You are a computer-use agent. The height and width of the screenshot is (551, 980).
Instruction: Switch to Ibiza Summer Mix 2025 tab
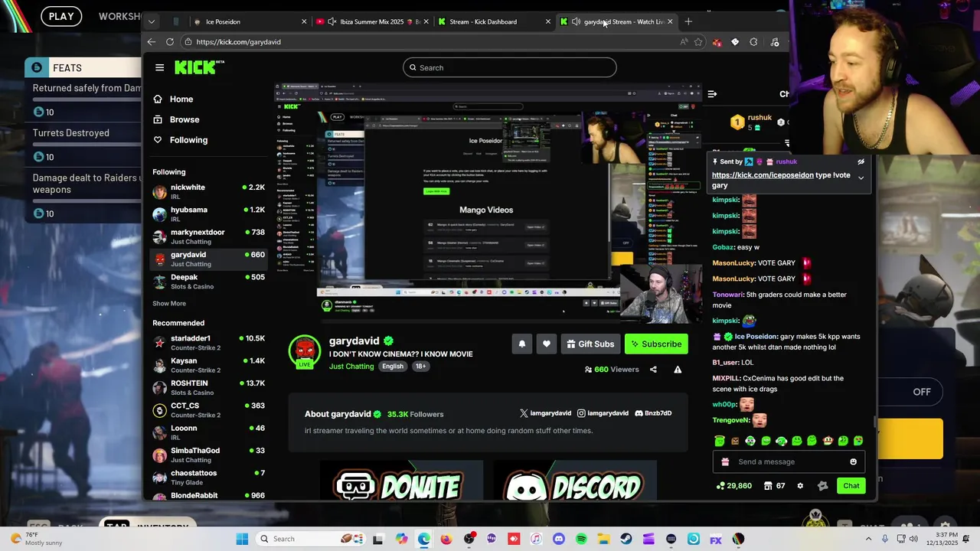pos(374,21)
